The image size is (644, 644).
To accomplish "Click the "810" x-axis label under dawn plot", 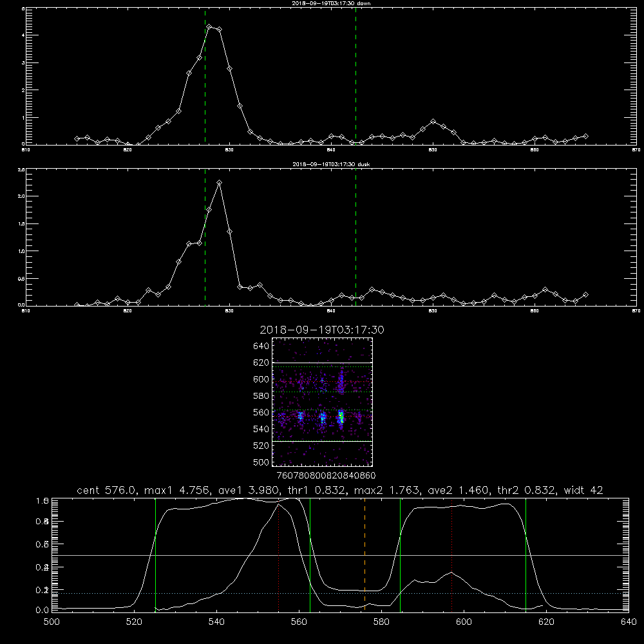I will pos(26,150).
